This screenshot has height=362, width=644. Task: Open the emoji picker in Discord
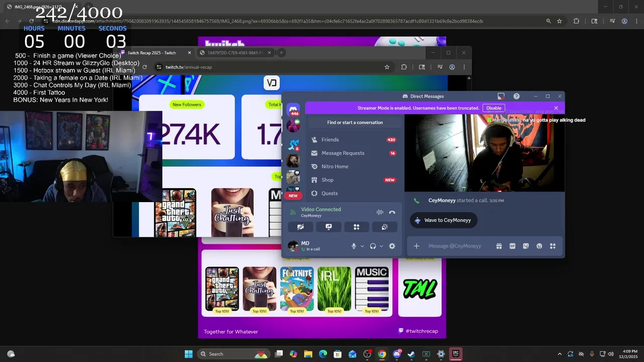(x=539, y=246)
